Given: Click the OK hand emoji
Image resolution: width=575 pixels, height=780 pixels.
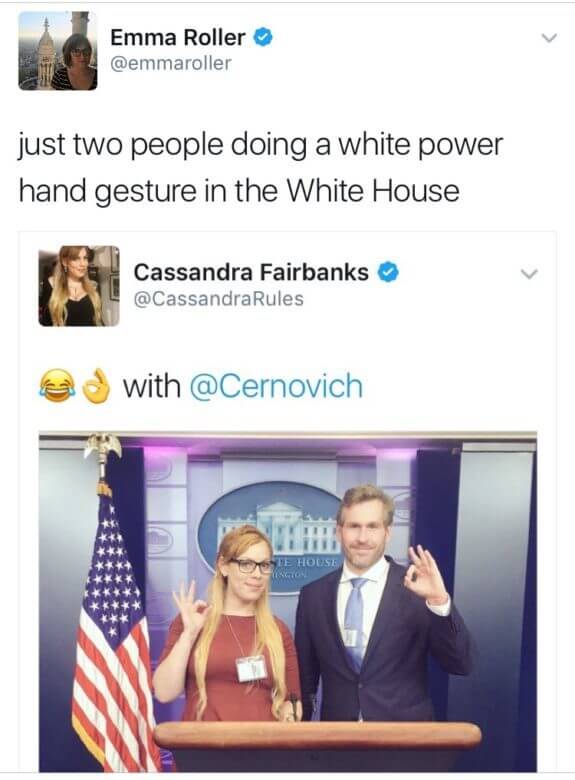Looking at the screenshot, I should tap(96, 386).
